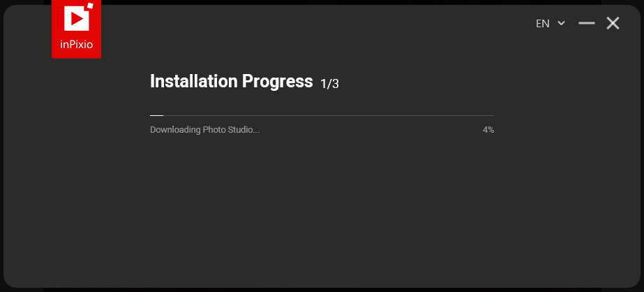Click the white play symbol in logo
This screenshot has width=644, height=292.
(75, 17)
